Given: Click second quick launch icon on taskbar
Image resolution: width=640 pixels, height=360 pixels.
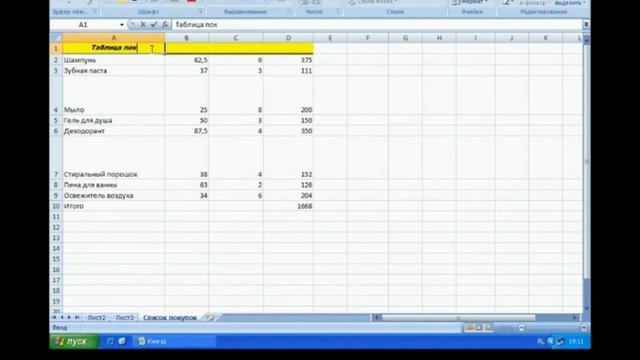Looking at the screenshot, I should coord(122,341).
